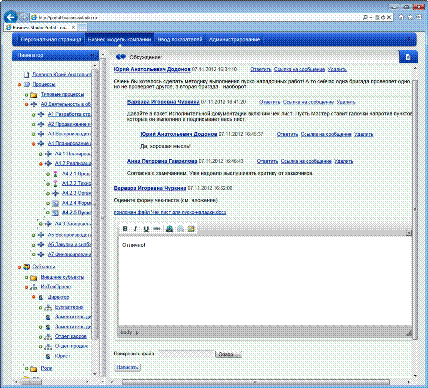This screenshot has width=428, height=388.
Task: Collapse the top menu bar with right arrow
Action: click(x=409, y=39)
